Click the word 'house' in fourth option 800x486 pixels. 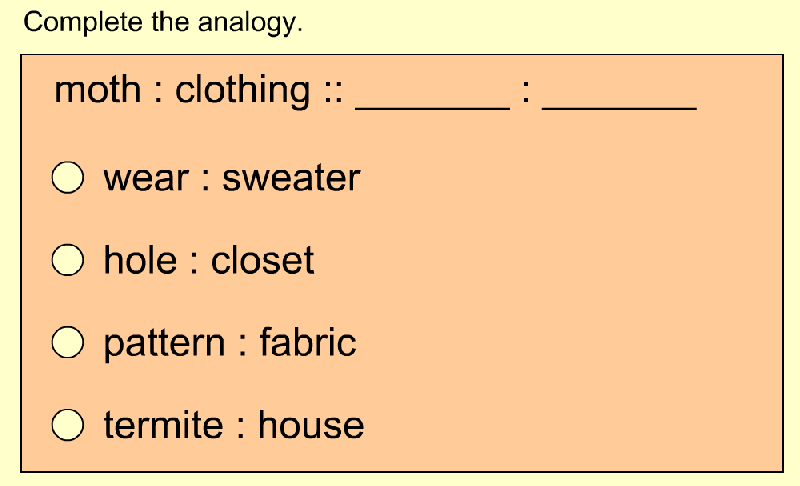pyautogui.click(x=311, y=424)
